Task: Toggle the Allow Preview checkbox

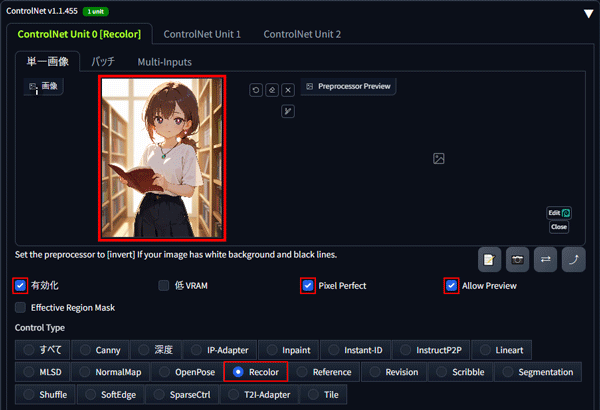Action: point(452,286)
